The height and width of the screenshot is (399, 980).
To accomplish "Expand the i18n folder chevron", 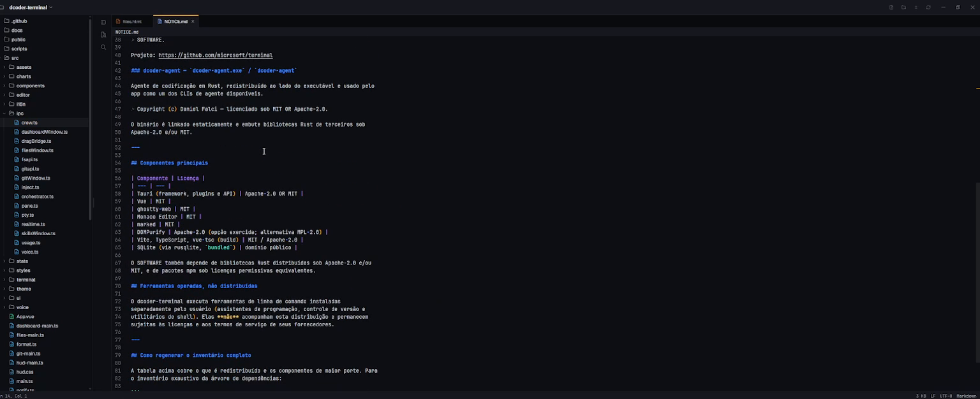I will tap(4, 104).
